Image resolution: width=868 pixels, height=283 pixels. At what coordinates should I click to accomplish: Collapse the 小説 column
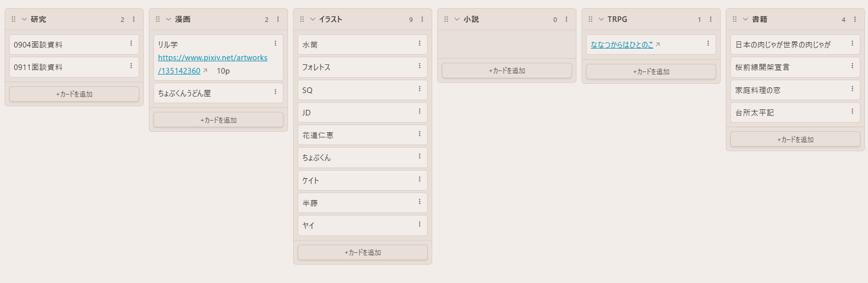(x=457, y=19)
